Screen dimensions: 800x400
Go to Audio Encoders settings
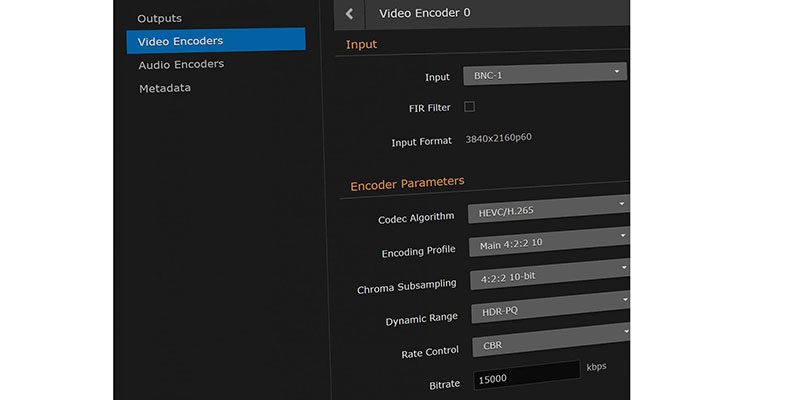pos(181,64)
